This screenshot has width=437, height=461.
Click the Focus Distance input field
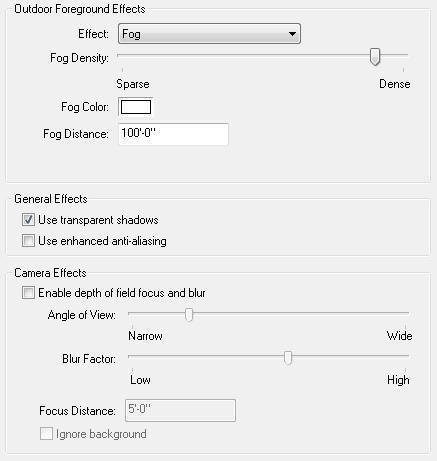coord(180,410)
